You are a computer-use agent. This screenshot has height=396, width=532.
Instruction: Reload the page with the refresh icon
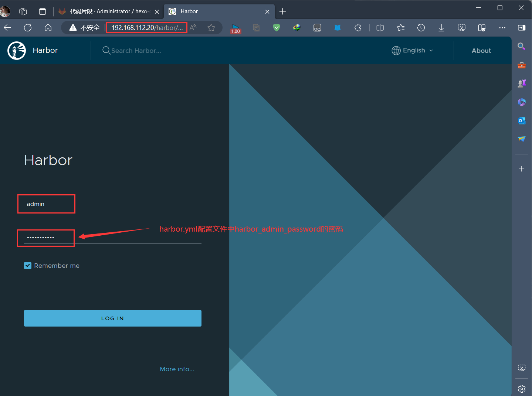28,28
